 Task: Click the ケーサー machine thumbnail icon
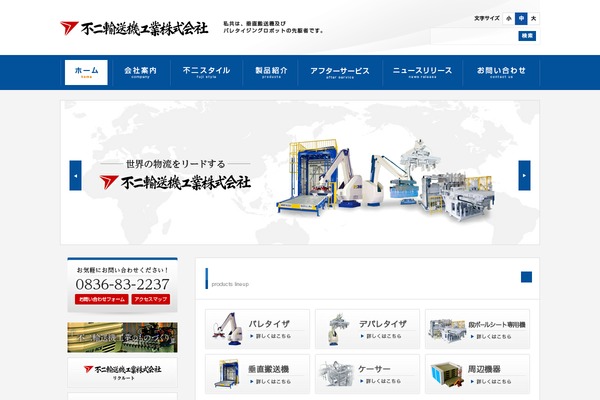pyautogui.click(x=337, y=373)
